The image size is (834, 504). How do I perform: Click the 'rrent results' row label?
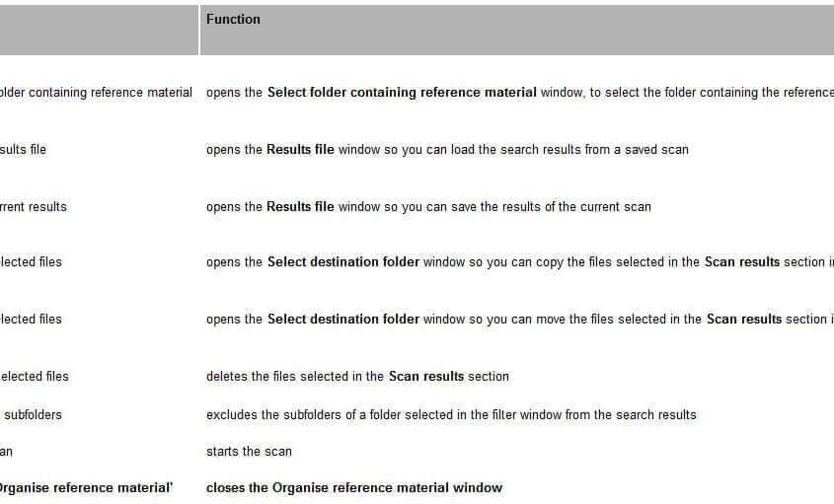click(x=33, y=207)
